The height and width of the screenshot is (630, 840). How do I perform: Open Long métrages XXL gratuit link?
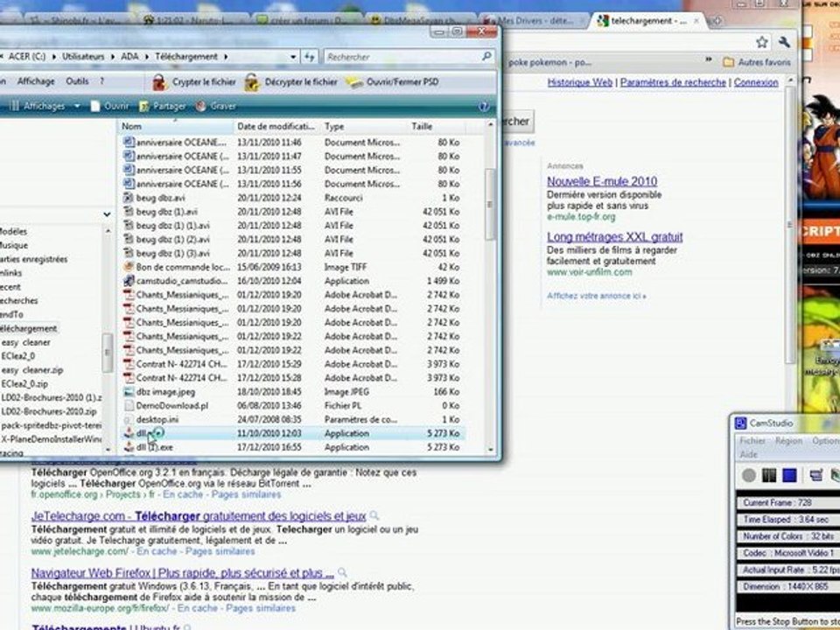614,237
